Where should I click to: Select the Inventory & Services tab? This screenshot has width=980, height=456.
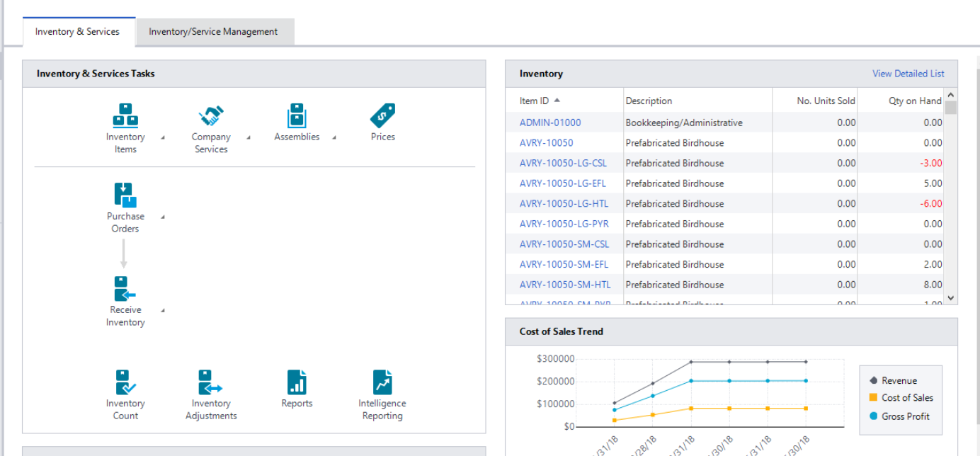[77, 32]
